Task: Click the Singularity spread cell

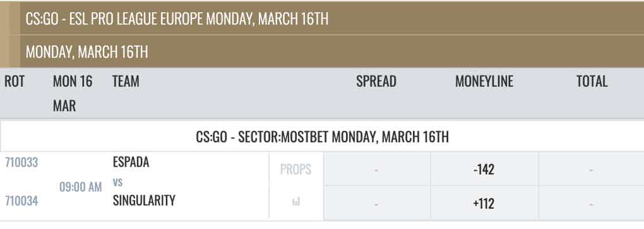Action: pyautogui.click(x=377, y=203)
